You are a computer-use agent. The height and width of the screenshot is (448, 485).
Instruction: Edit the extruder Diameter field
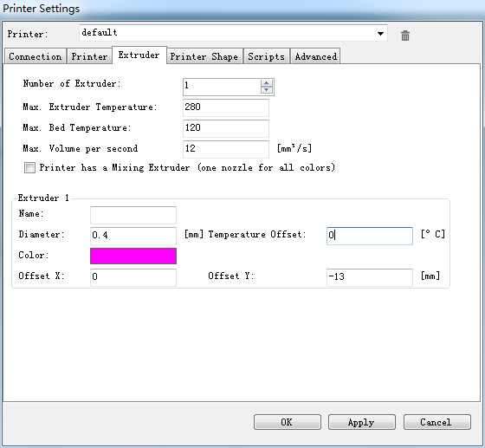pyautogui.click(x=133, y=236)
